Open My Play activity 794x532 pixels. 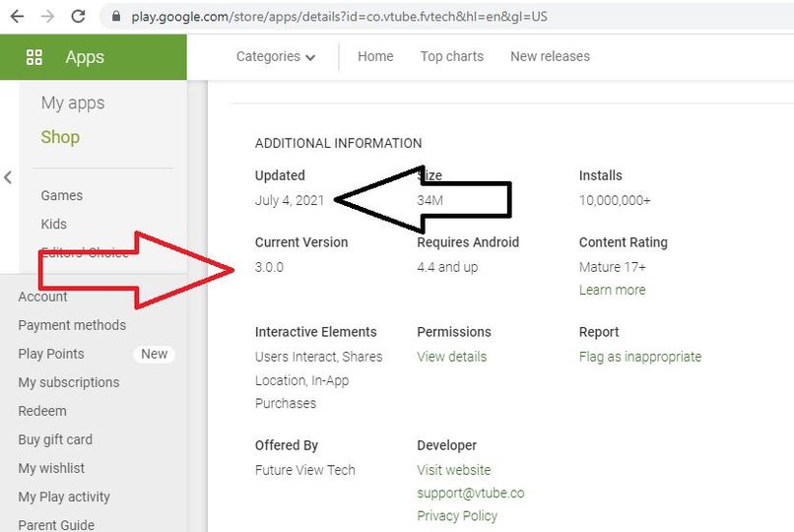coord(64,497)
